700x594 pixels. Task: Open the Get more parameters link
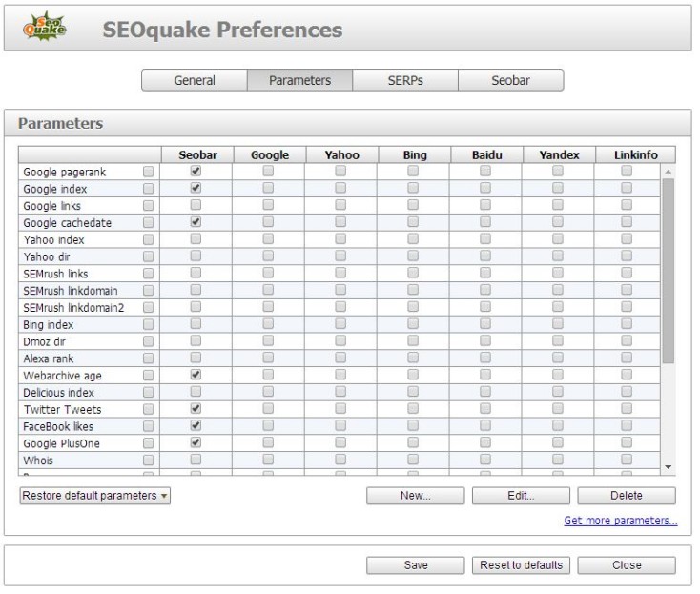coord(621,521)
